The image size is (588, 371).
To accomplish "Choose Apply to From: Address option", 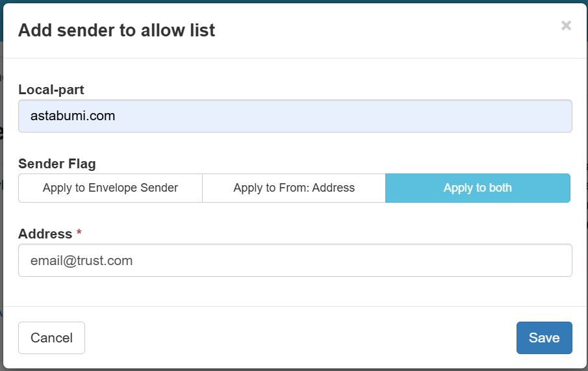I will click(294, 188).
